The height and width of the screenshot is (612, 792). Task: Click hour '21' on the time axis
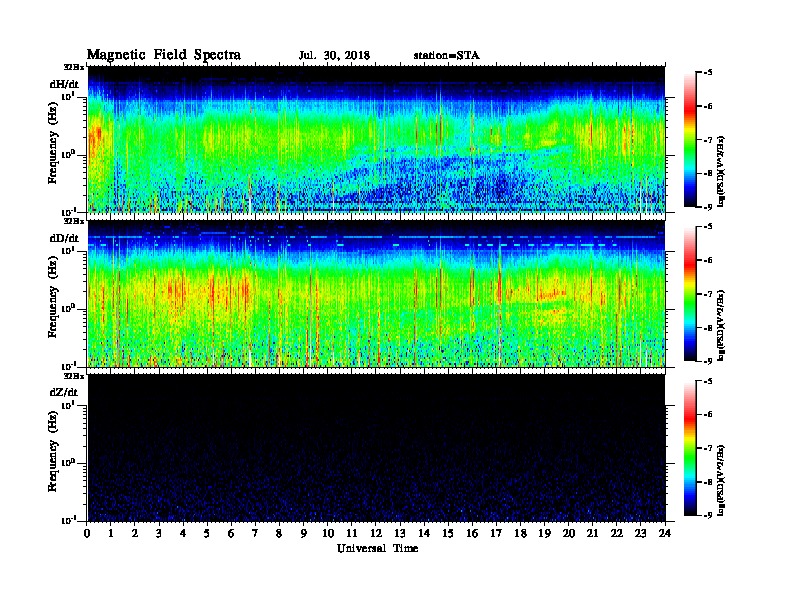coord(592,533)
